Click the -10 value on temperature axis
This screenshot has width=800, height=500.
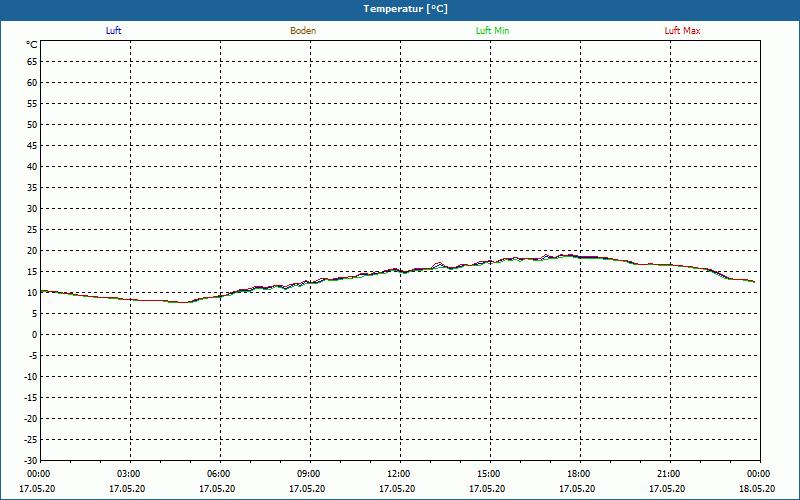pyautogui.click(x=31, y=377)
